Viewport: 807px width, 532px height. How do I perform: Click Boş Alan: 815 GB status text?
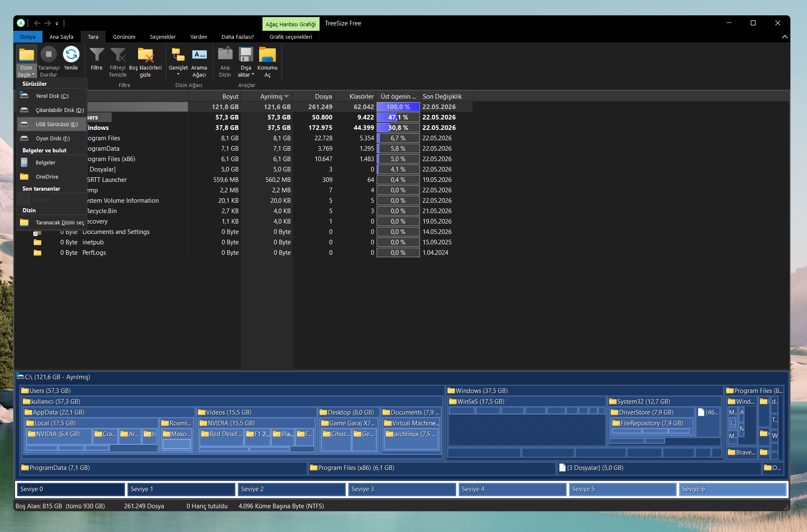(x=60, y=506)
